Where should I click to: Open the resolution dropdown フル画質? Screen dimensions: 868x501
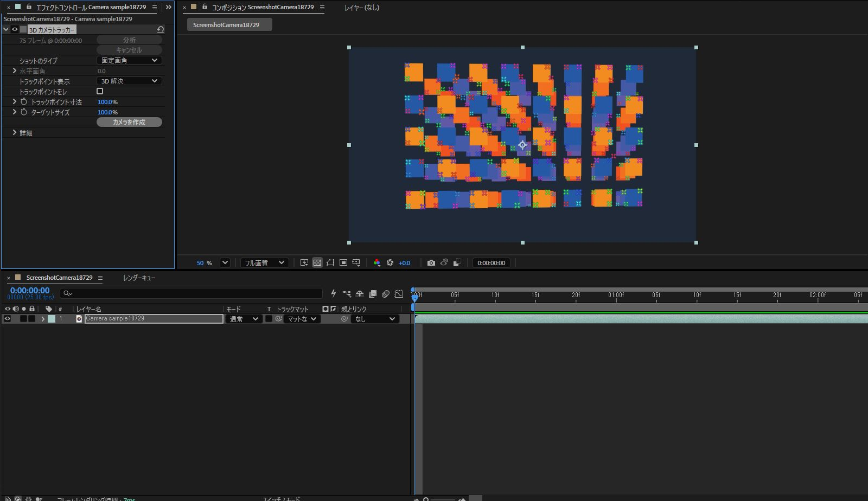point(264,262)
